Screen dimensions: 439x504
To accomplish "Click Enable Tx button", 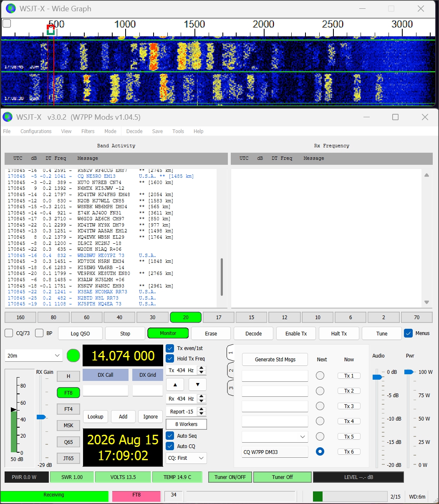I will pos(296,333).
